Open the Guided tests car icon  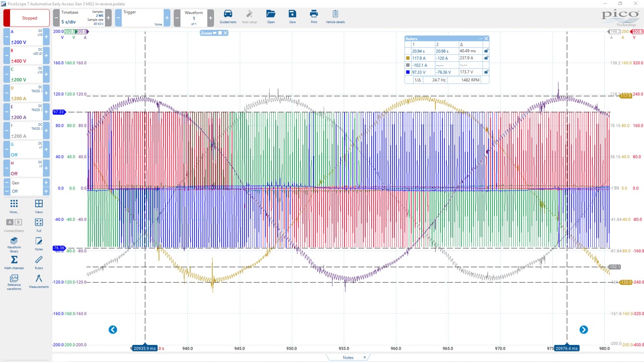227,15
